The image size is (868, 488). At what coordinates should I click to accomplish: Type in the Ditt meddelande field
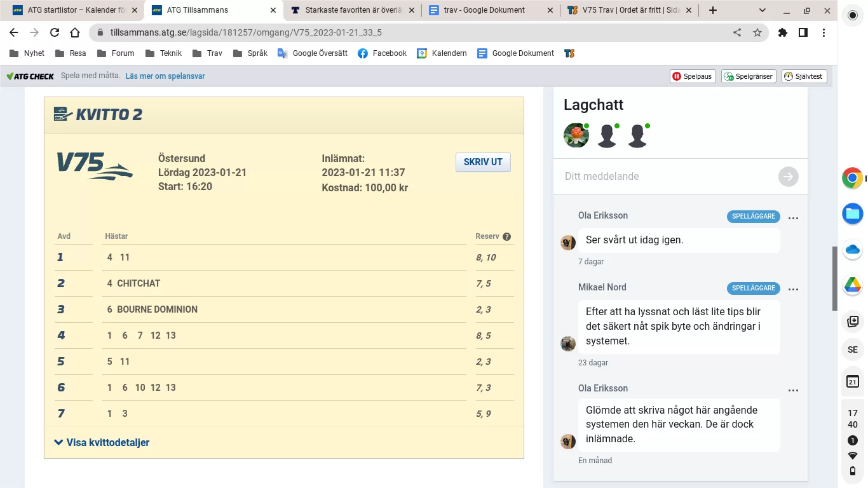pos(667,177)
